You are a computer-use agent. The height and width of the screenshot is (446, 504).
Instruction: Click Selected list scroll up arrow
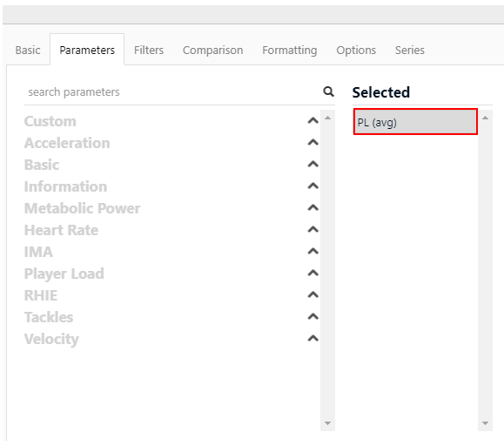(x=485, y=118)
